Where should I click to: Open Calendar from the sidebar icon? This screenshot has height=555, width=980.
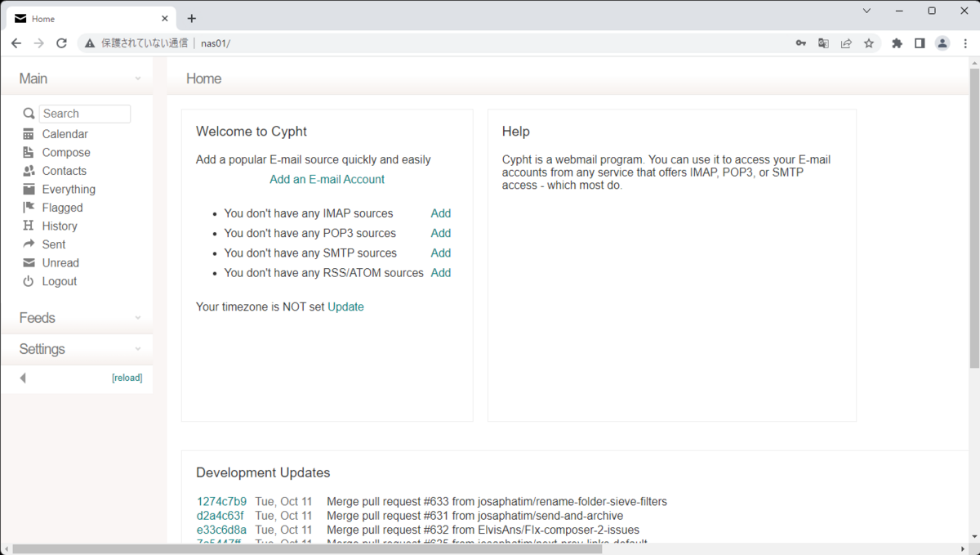click(29, 134)
